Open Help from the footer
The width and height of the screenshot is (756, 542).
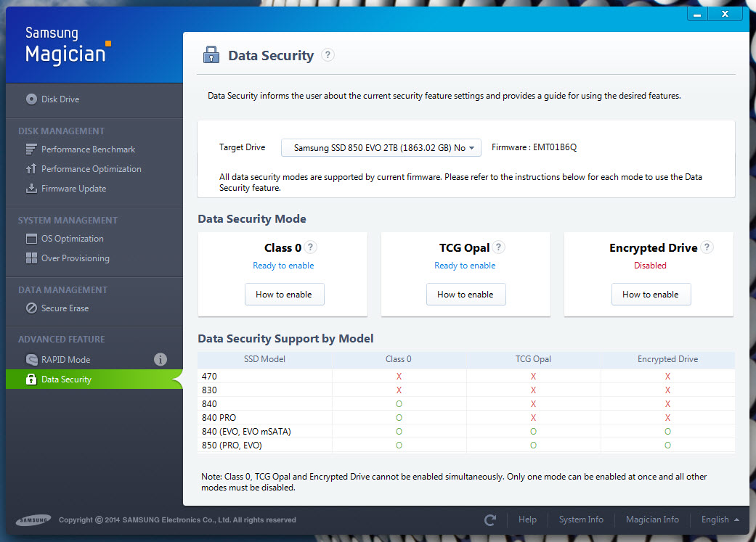tap(527, 520)
